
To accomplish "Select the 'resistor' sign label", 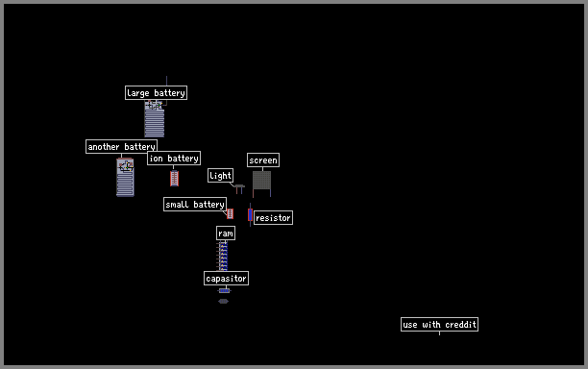I will coord(274,218).
